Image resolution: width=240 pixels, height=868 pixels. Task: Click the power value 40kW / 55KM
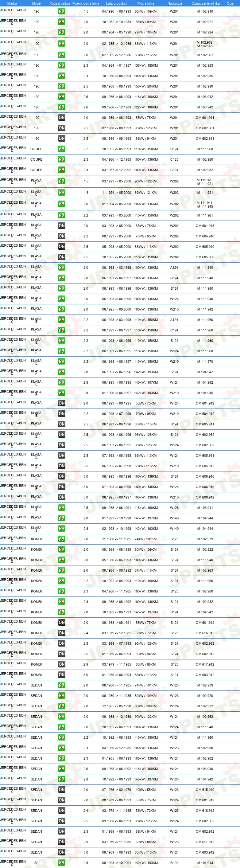pos(146,789)
